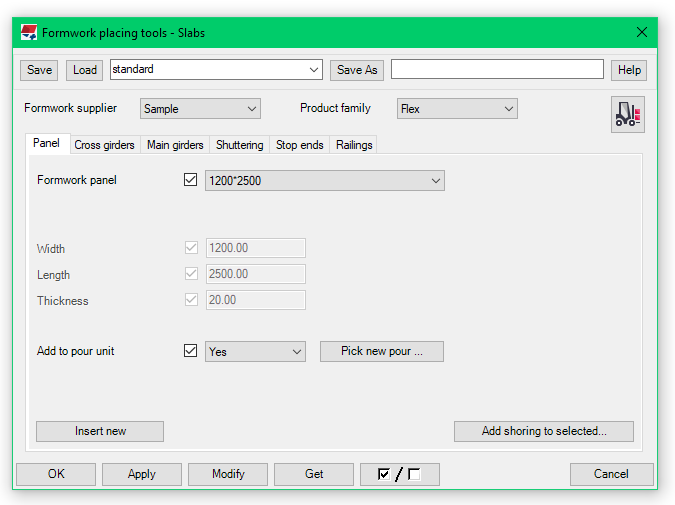This screenshot has height=505, width=675.
Task: Click the Thickness value field
Action: pyautogui.click(x=256, y=300)
